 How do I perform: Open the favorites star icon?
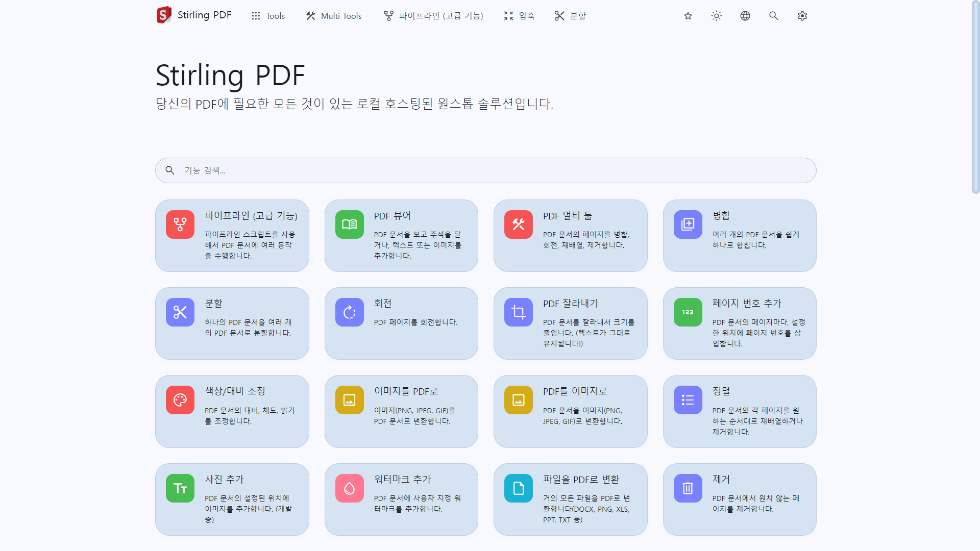(x=688, y=16)
